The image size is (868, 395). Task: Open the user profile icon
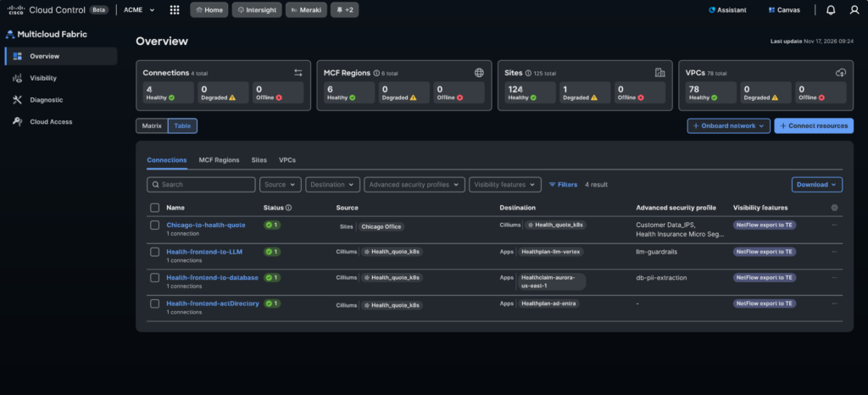854,10
